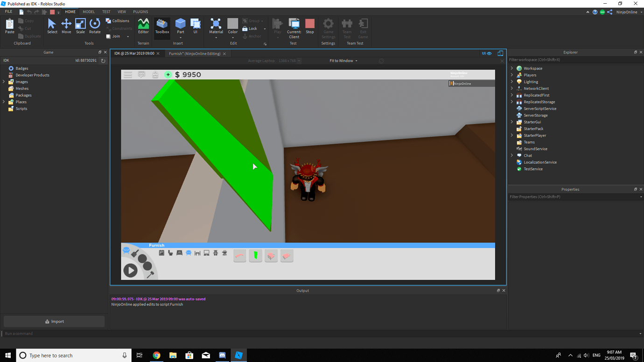This screenshot has width=644, height=362.
Task: Stop the running test
Action: click(x=310, y=26)
